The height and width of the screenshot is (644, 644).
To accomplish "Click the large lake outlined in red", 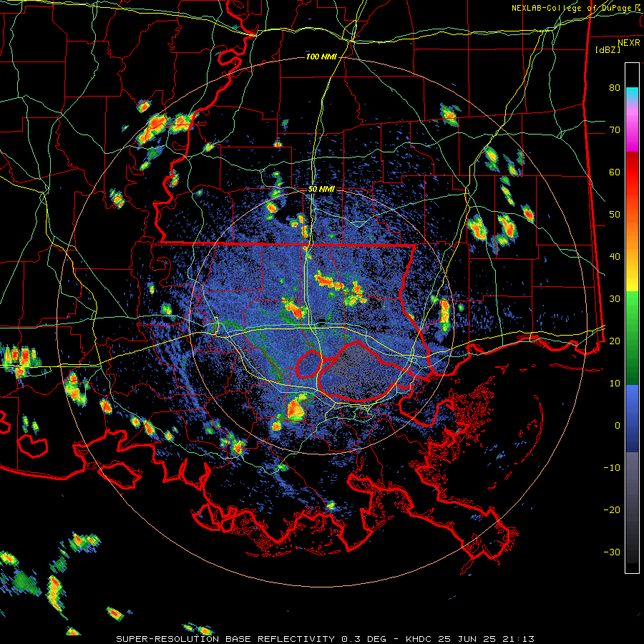I will tap(361, 371).
